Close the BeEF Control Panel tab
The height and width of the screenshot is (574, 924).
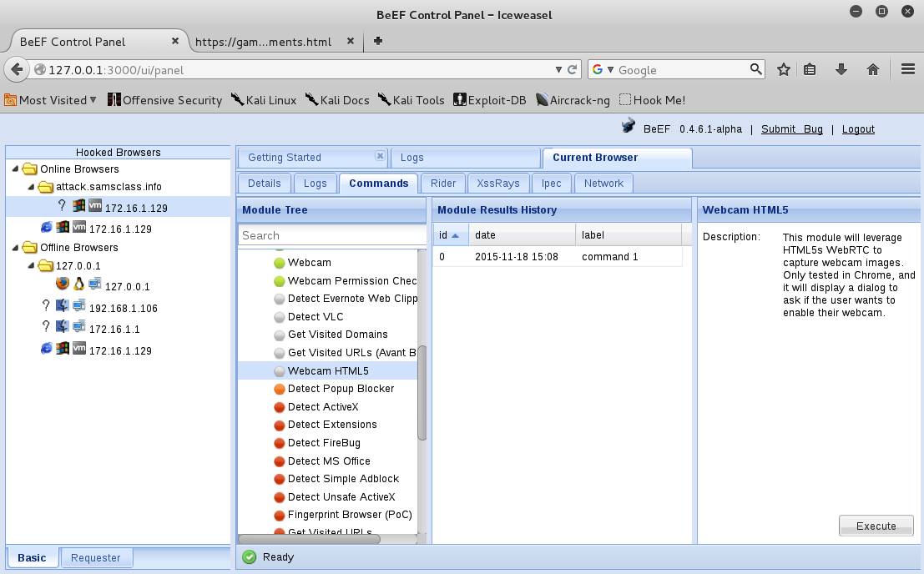(175, 41)
